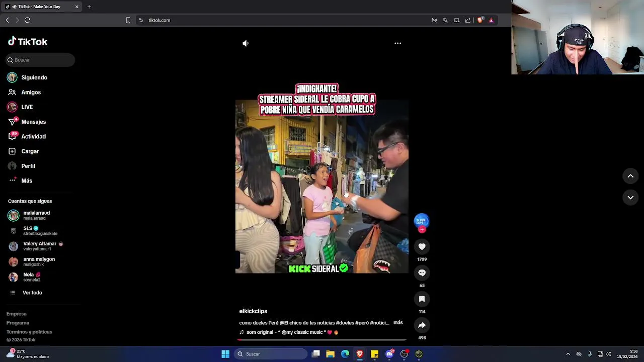Select the TikTok - Make Your Day tab
644x362 pixels.
coord(42,7)
